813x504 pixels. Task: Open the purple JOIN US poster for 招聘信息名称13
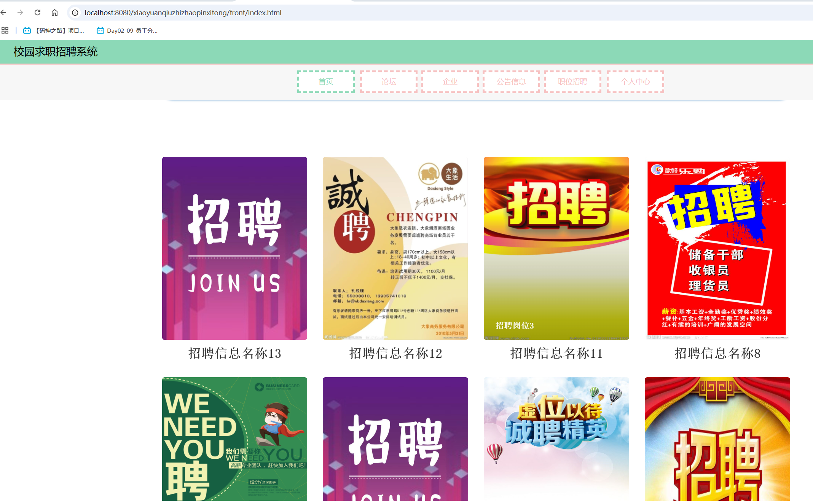[234, 248]
